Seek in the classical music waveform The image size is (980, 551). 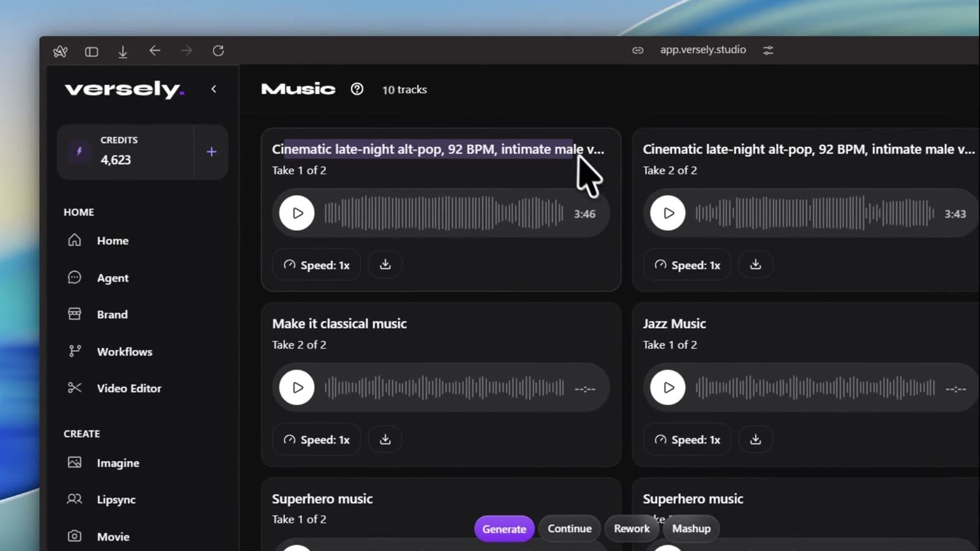click(x=444, y=388)
